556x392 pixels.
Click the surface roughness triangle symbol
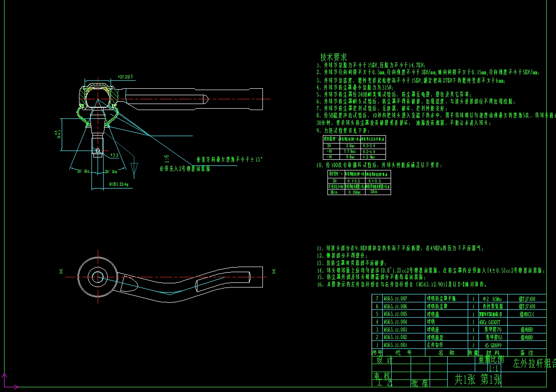tap(134, 168)
